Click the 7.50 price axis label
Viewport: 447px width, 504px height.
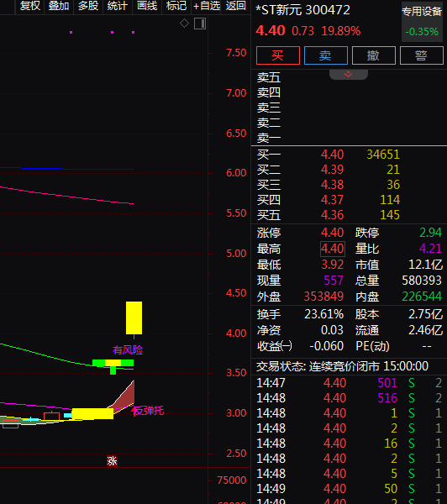click(236, 53)
